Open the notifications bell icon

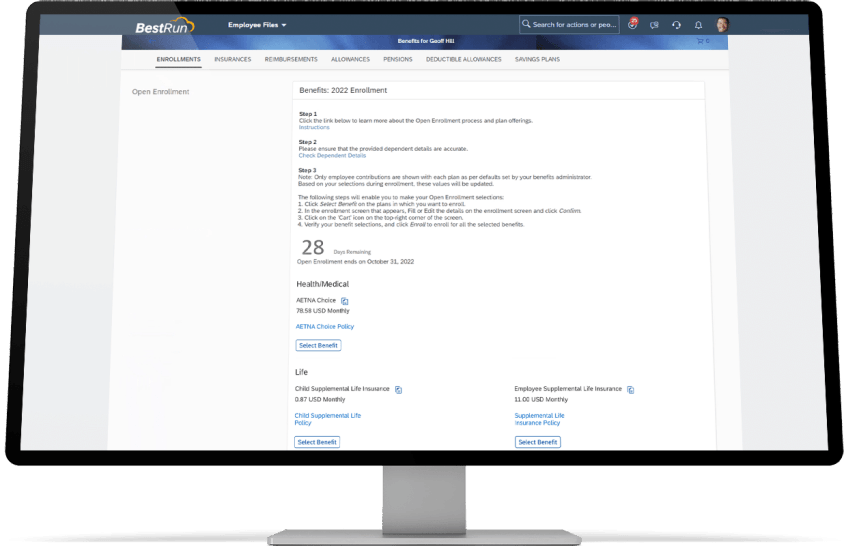coord(698,25)
